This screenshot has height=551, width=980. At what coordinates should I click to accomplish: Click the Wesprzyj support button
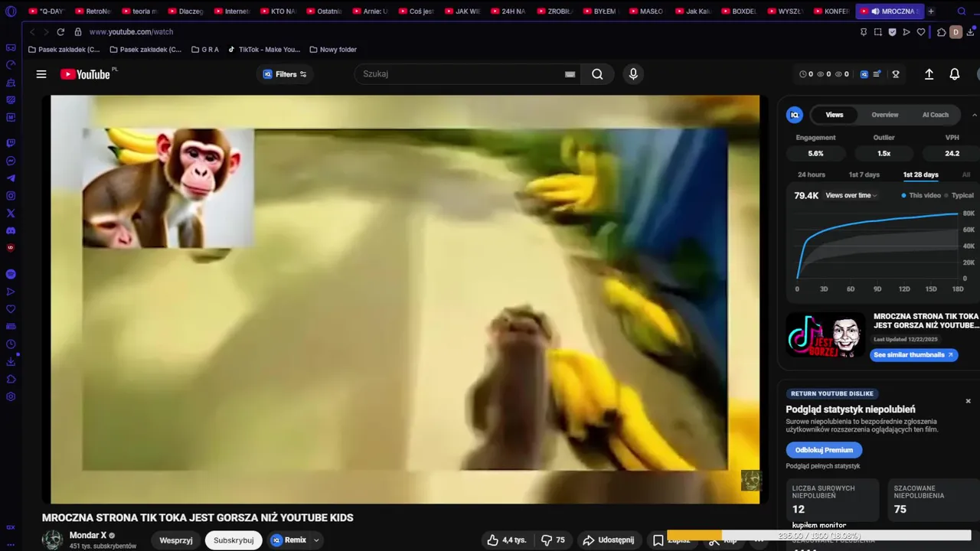[176, 540]
